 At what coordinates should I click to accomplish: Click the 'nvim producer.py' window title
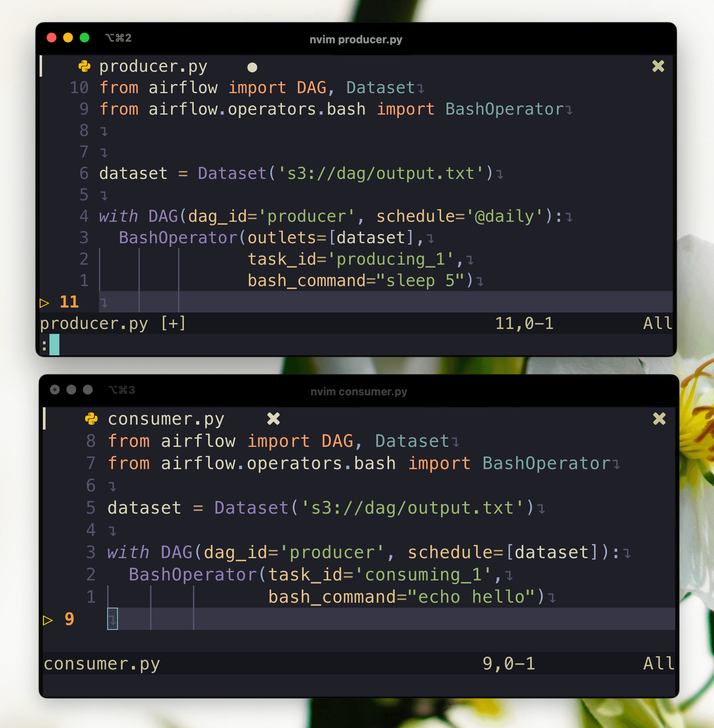coord(356,40)
